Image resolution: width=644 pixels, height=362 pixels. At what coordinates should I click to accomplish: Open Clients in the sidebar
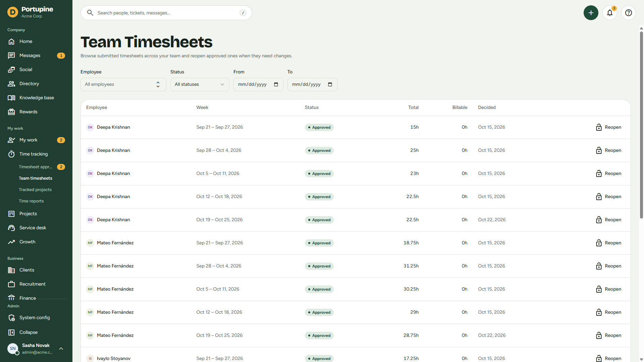click(36, 270)
